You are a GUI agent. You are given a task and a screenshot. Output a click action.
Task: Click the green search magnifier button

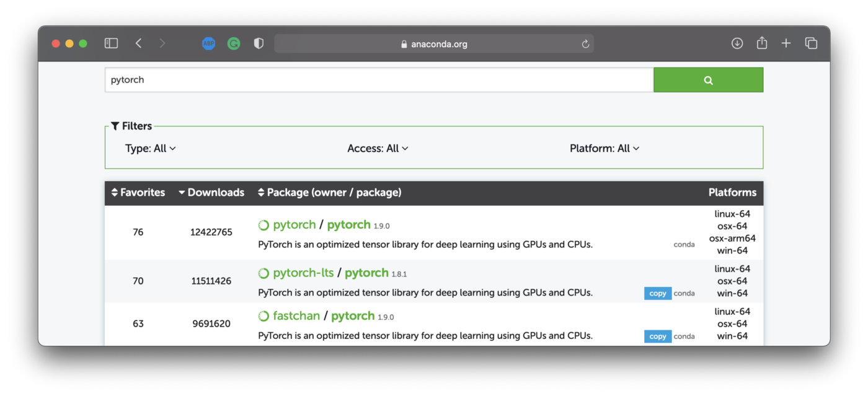(708, 80)
